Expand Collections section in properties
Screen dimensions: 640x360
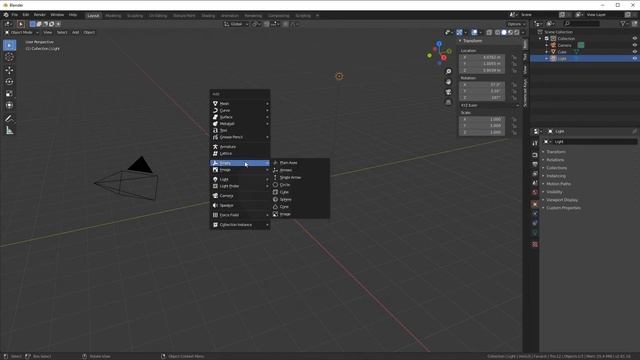click(557, 168)
